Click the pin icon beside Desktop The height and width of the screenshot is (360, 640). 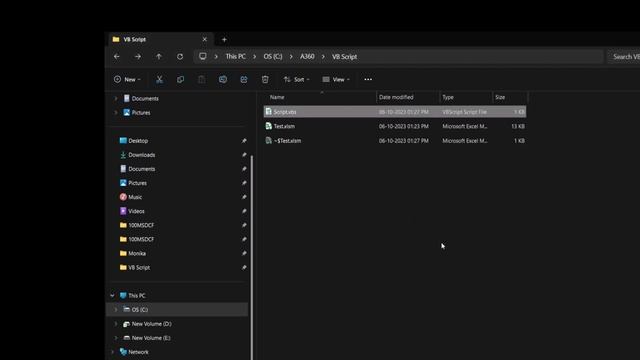point(244,141)
